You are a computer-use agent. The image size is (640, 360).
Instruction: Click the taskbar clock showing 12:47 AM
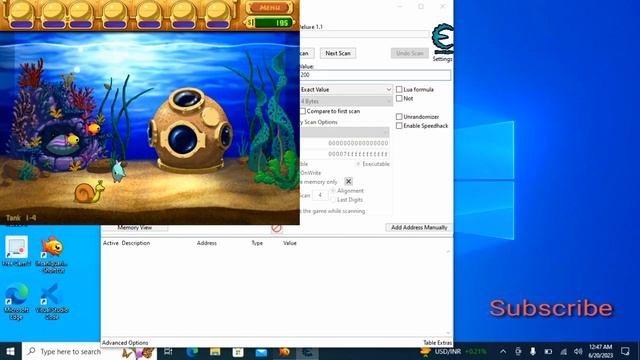pyautogui.click(x=600, y=351)
